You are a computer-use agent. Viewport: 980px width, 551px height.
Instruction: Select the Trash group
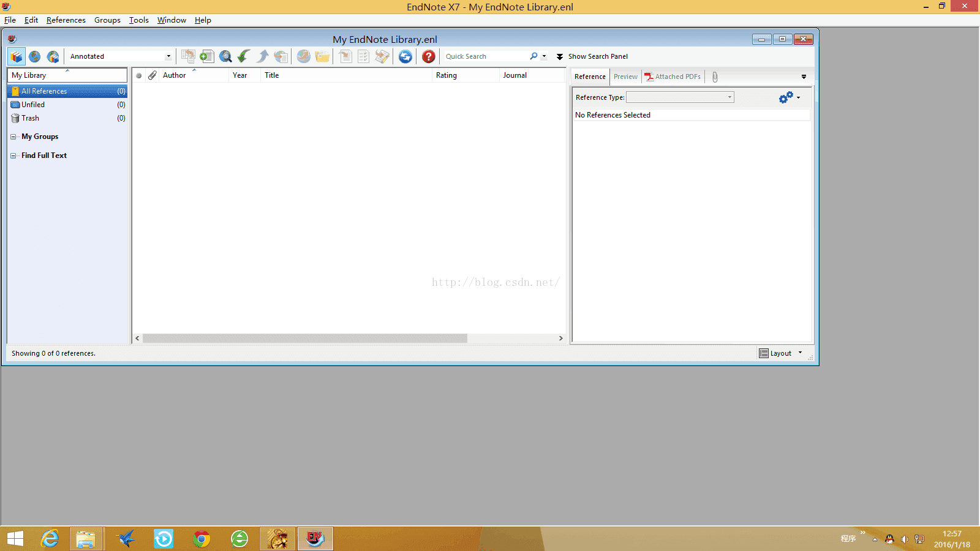click(x=67, y=118)
